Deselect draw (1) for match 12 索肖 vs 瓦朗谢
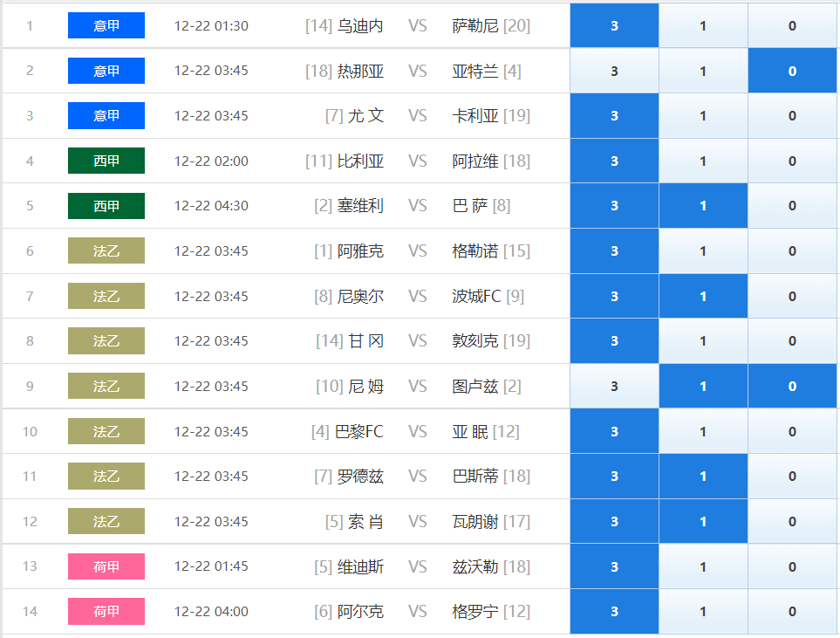This screenshot has height=638, width=840. 703,521
